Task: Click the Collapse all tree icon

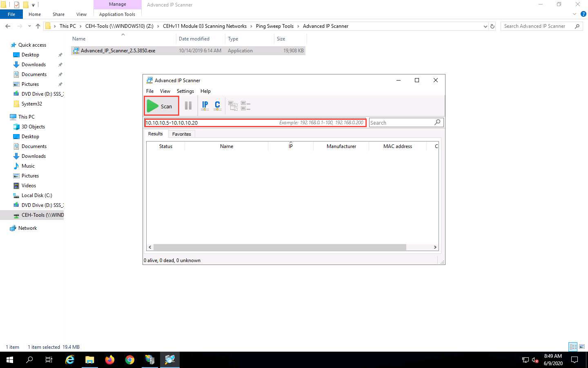Action: [245, 106]
